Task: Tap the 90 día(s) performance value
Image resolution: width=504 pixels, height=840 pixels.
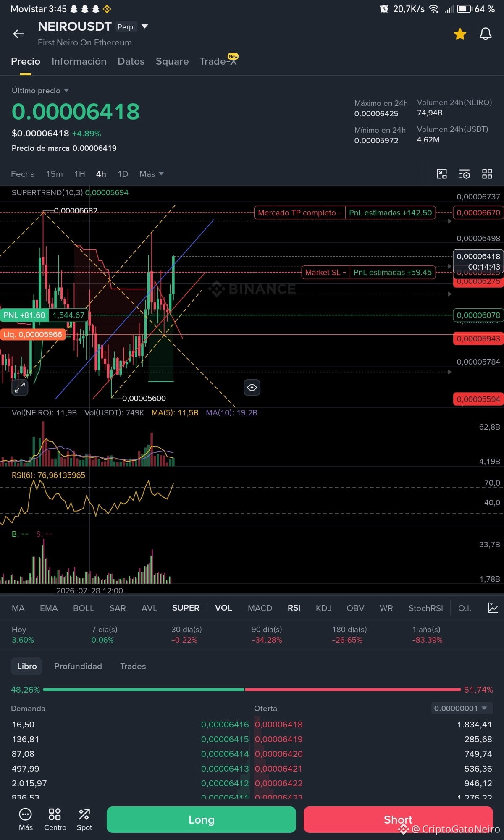Action: pos(267,640)
